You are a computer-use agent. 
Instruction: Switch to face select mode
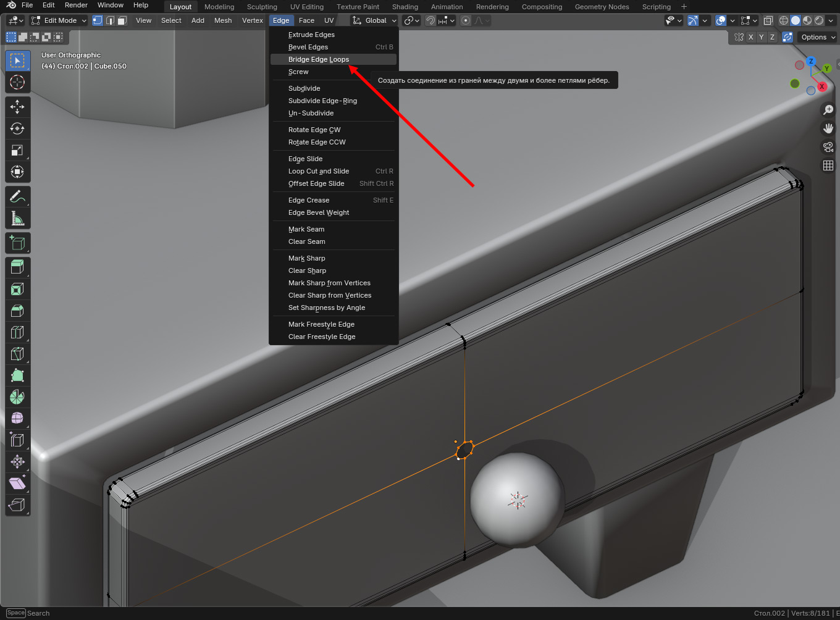point(122,20)
